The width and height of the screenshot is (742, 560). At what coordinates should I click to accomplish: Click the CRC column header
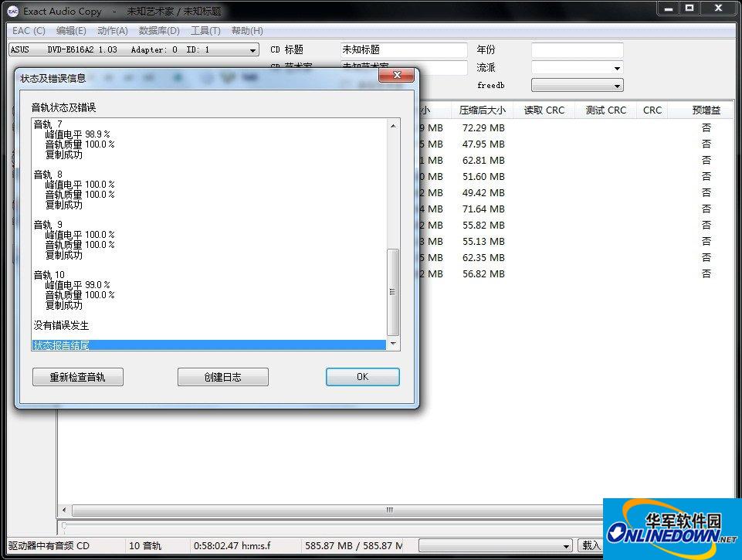pyautogui.click(x=652, y=110)
